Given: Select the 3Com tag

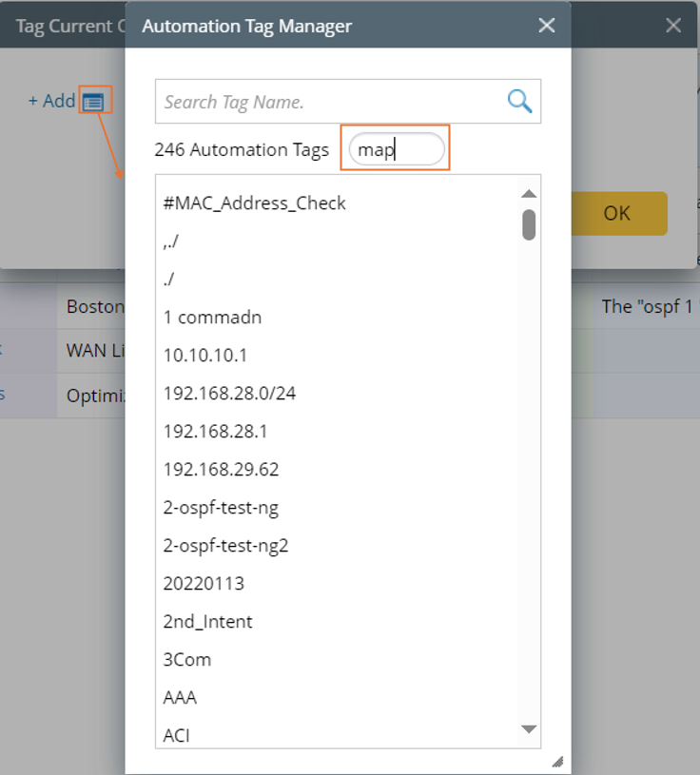Looking at the screenshot, I should (x=187, y=660).
